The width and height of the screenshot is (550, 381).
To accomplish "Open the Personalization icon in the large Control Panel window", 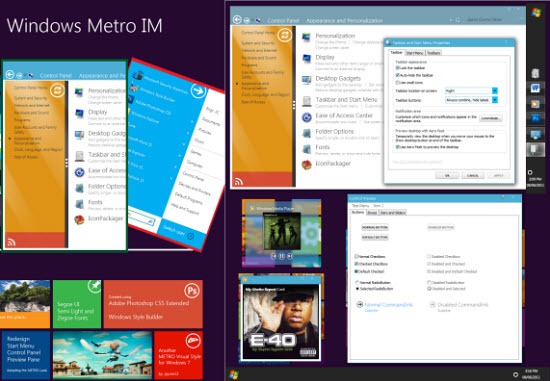I will [x=306, y=38].
